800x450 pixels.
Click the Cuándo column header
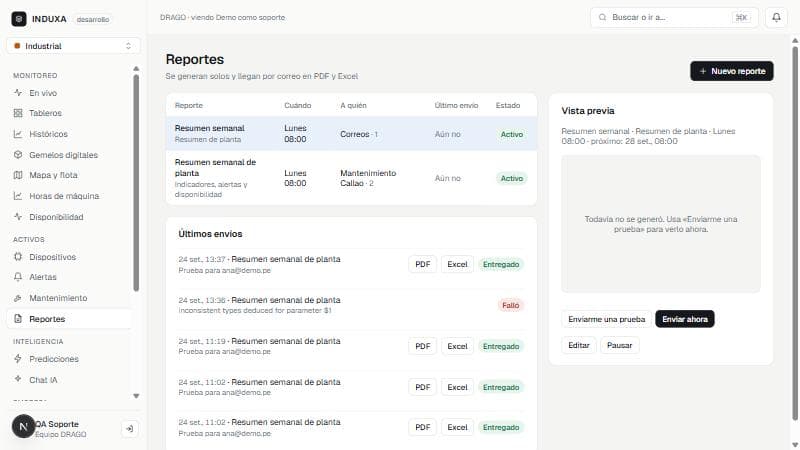297,105
